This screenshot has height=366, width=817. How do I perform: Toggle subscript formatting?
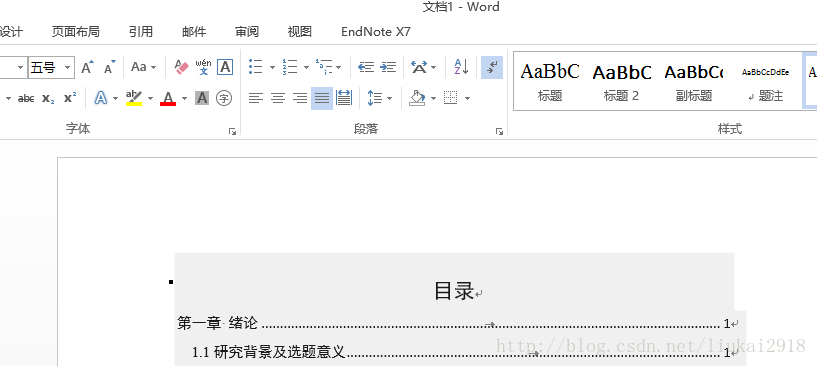pyautogui.click(x=48, y=98)
